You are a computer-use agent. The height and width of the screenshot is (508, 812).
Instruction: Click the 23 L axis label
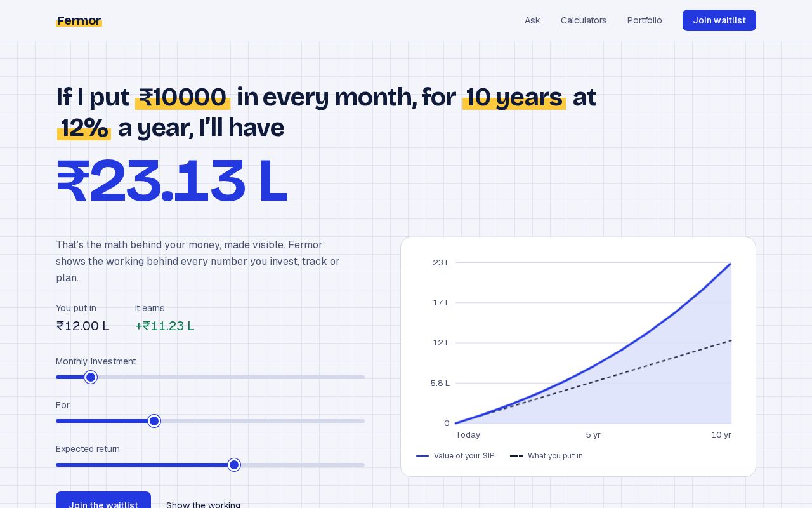(x=442, y=262)
